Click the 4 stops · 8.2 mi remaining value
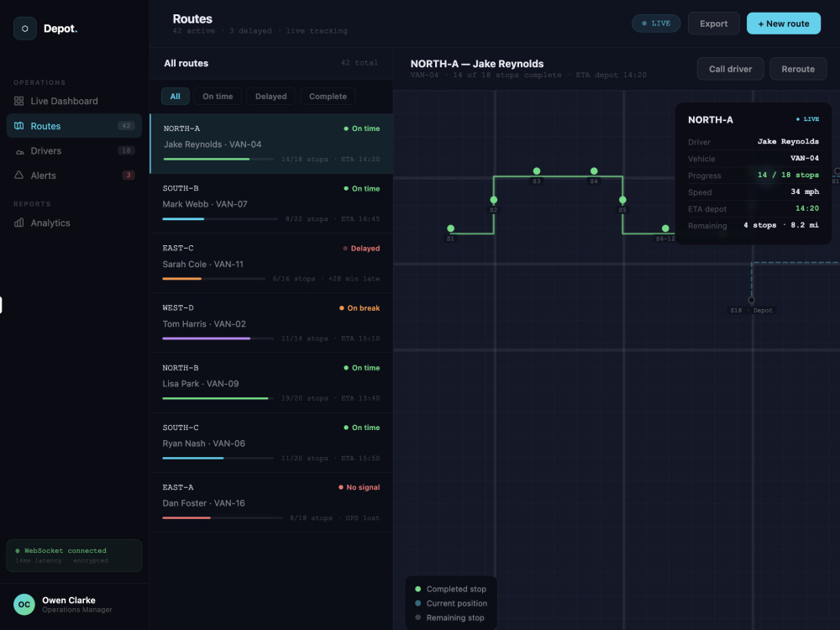840x630 pixels. coord(781,225)
